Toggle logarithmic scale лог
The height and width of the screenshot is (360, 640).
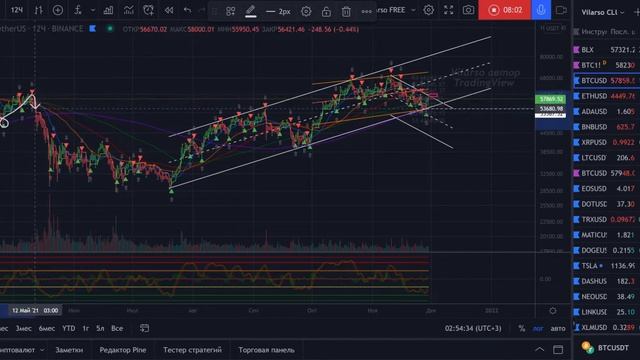coord(538,329)
